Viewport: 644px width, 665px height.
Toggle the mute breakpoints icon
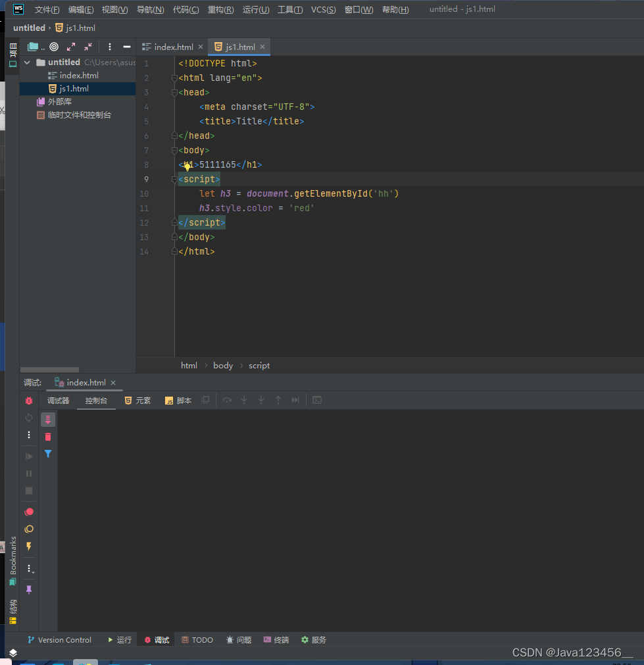point(29,529)
